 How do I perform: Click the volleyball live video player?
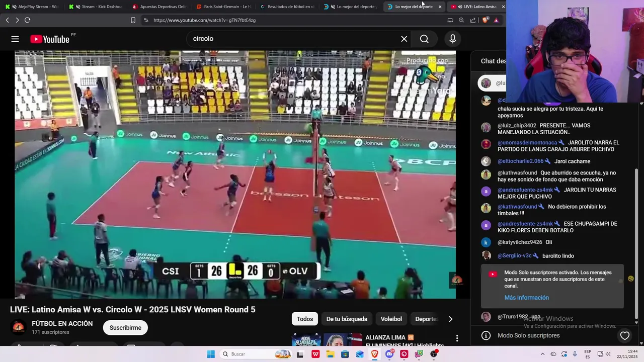click(x=235, y=174)
